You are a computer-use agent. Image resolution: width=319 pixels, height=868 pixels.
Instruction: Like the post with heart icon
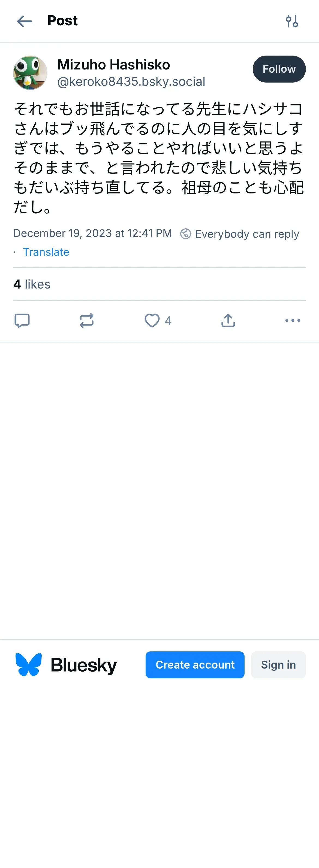pyautogui.click(x=152, y=320)
